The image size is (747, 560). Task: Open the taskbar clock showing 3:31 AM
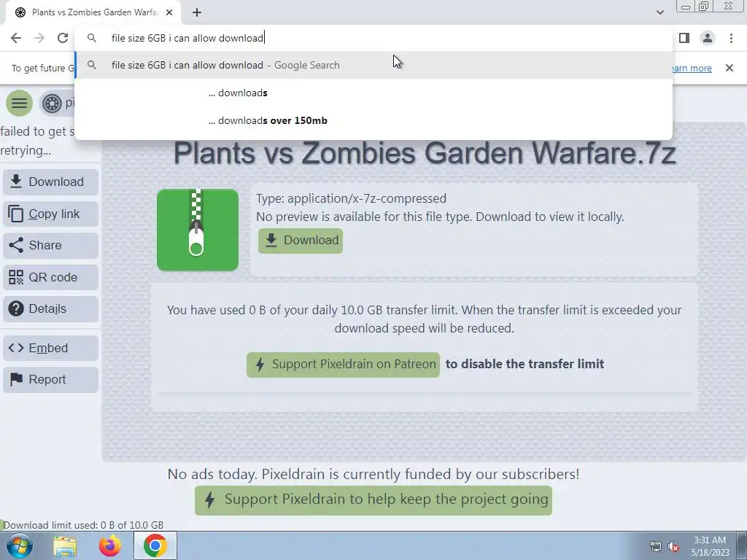coord(710,546)
